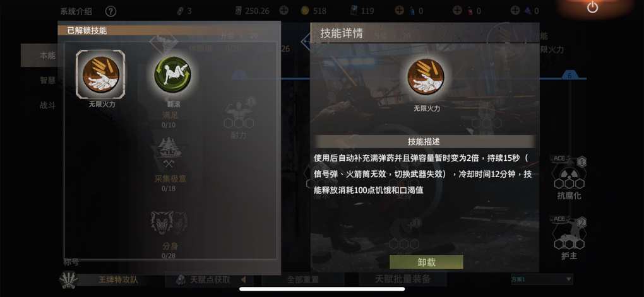Viewport: 644px width, 297px height.
Task: Expand the arrow beside 天赋点获取
Action: pyautogui.click(x=244, y=280)
